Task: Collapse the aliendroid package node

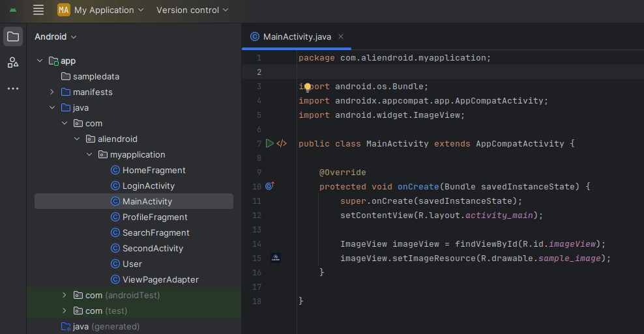Action: [77, 139]
